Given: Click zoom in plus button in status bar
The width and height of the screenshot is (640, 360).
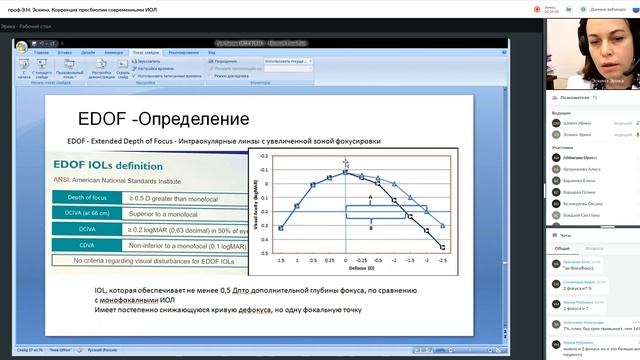Looking at the screenshot, I should [491, 350].
